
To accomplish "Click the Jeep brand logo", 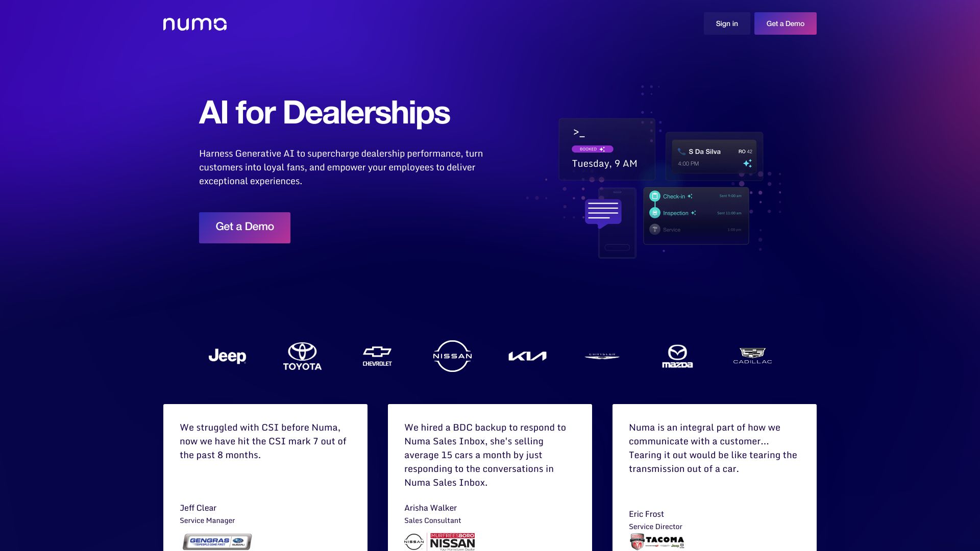I will point(228,355).
